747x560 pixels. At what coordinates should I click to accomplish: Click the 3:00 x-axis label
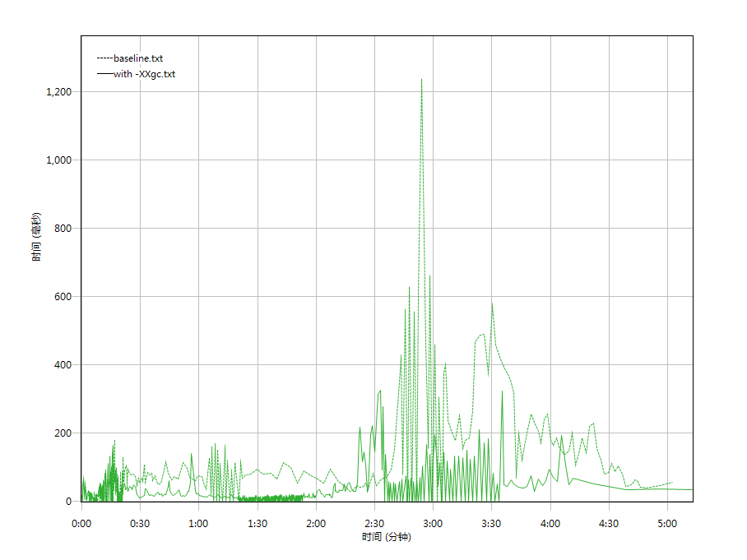(433, 524)
